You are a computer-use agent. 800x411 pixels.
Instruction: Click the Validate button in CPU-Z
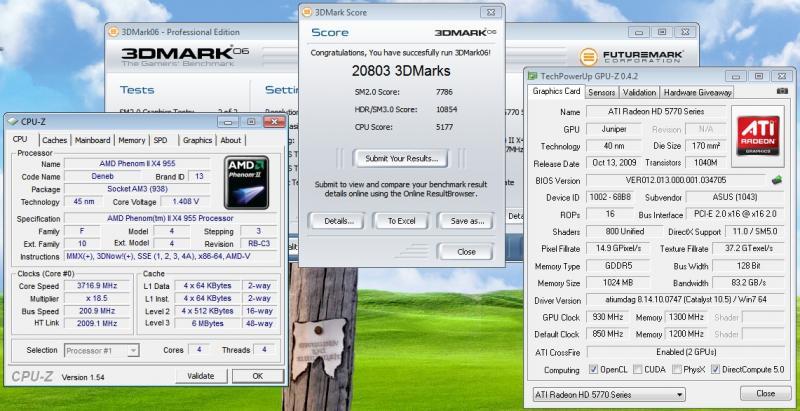201,376
